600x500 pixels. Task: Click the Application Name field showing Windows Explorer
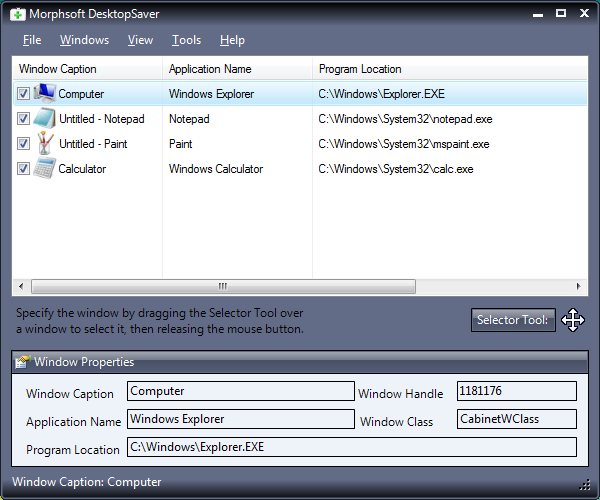click(x=241, y=419)
